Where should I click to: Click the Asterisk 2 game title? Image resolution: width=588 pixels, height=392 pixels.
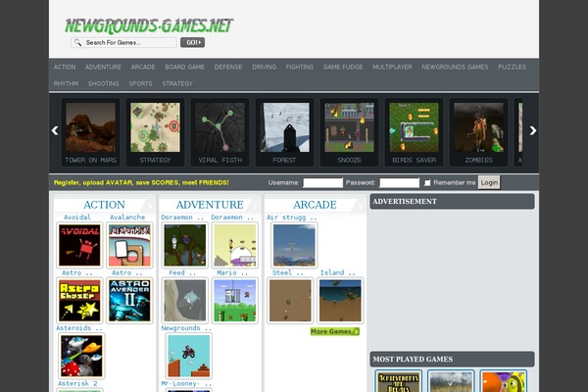tap(77, 383)
